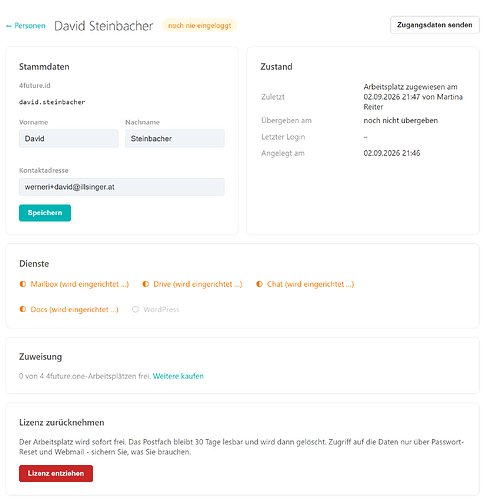Open the Weitere kaufen link
The width and height of the screenshot is (496, 500).
pyautogui.click(x=178, y=376)
